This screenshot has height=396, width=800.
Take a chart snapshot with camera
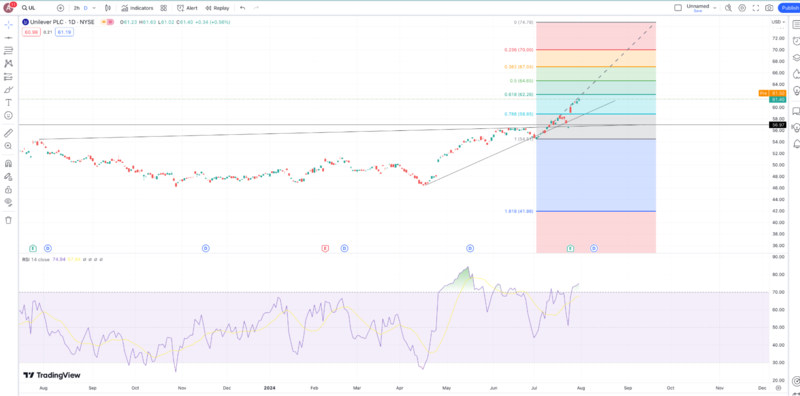(x=769, y=8)
